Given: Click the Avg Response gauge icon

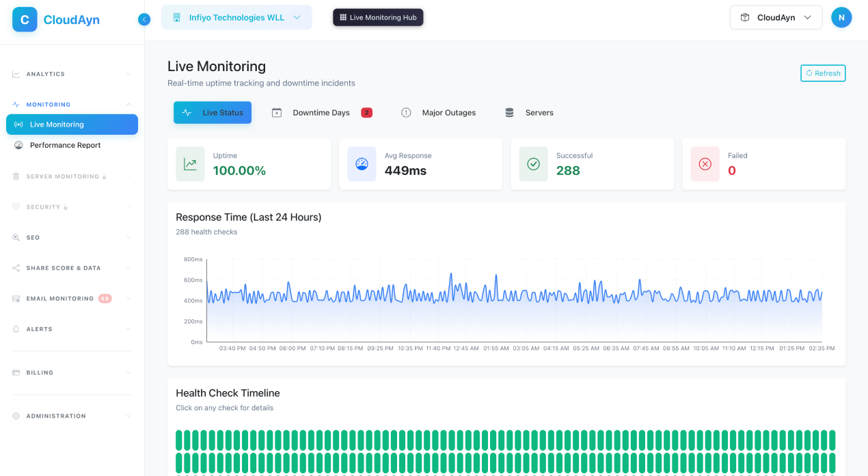Looking at the screenshot, I should point(362,164).
